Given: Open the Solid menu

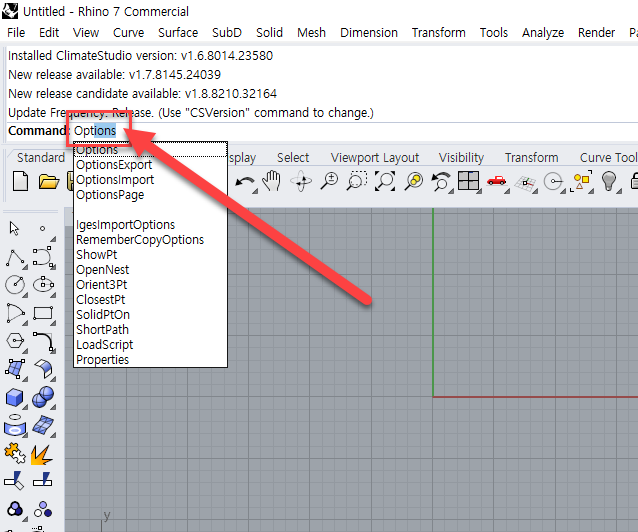Looking at the screenshot, I should pos(269,33).
